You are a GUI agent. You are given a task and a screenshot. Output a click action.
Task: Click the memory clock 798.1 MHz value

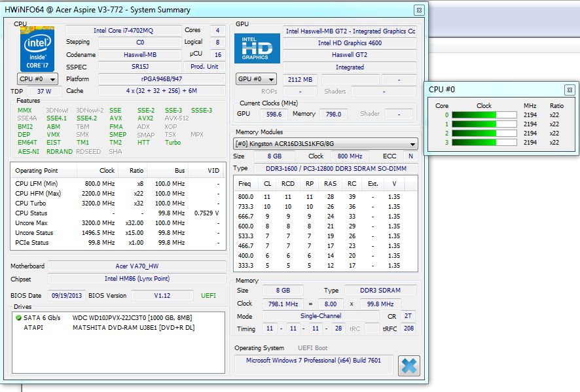point(283,304)
